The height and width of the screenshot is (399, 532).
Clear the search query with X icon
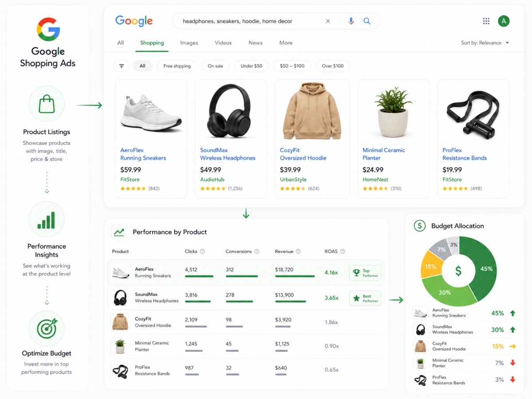pyautogui.click(x=328, y=21)
